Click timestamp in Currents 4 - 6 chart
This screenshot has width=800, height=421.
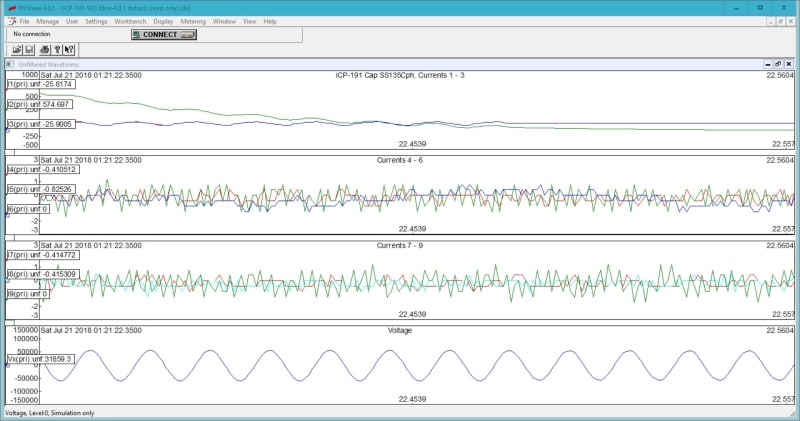pos(91,160)
